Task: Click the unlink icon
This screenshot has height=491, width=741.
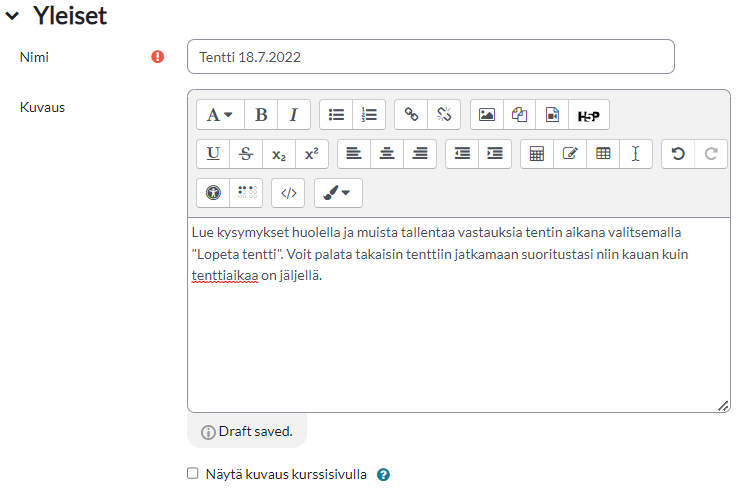Action: click(444, 115)
